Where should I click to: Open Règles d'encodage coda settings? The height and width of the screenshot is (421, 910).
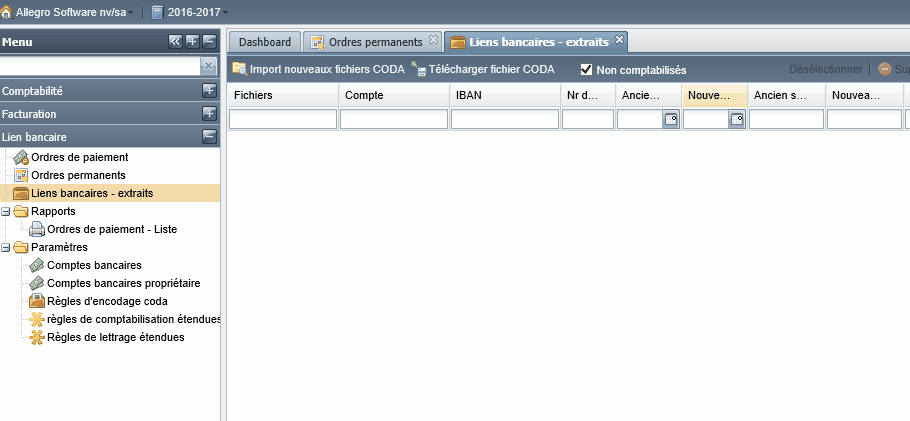107,301
